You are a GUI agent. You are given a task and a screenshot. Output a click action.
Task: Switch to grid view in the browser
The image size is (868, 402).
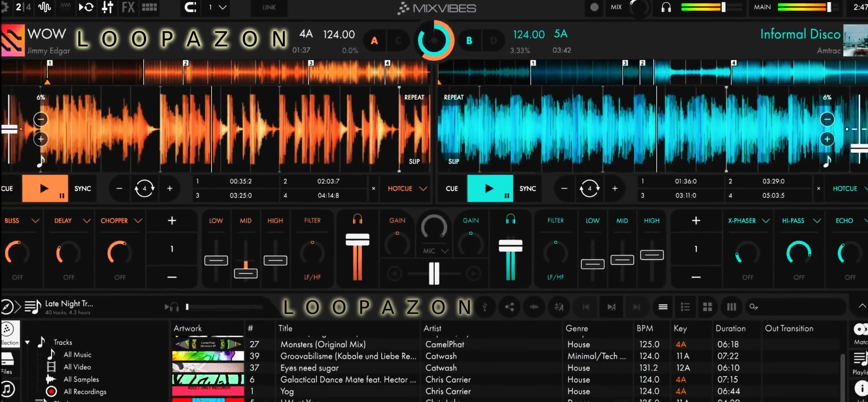707,307
